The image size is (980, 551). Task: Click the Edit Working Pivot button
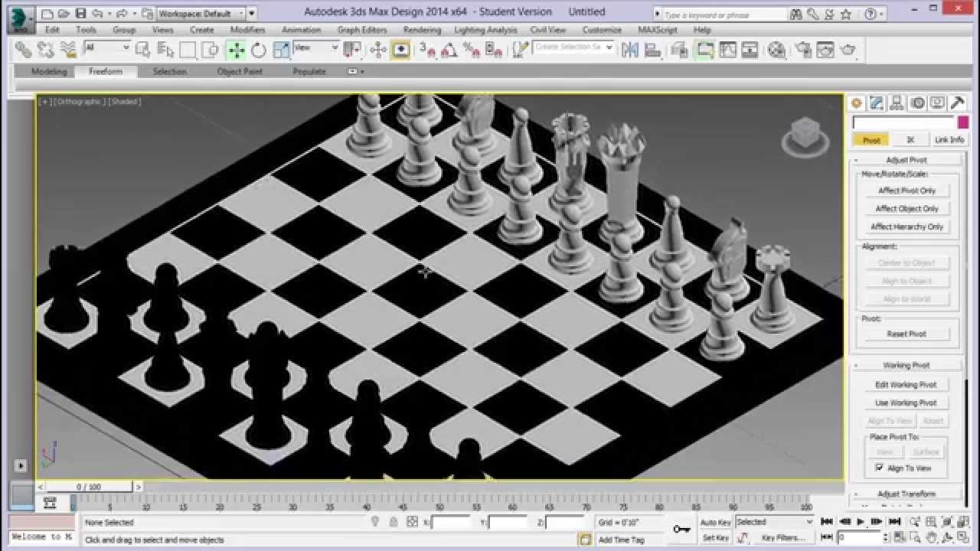pos(906,384)
